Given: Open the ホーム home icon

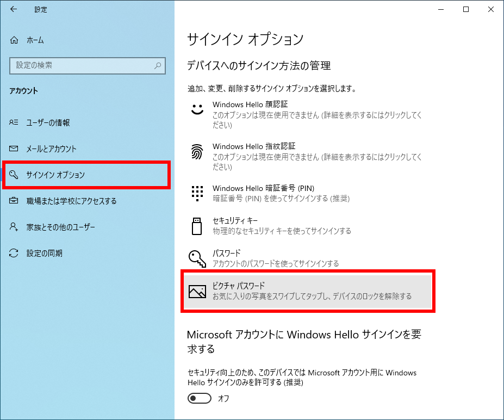Looking at the screenshot, I should (14, 40).
